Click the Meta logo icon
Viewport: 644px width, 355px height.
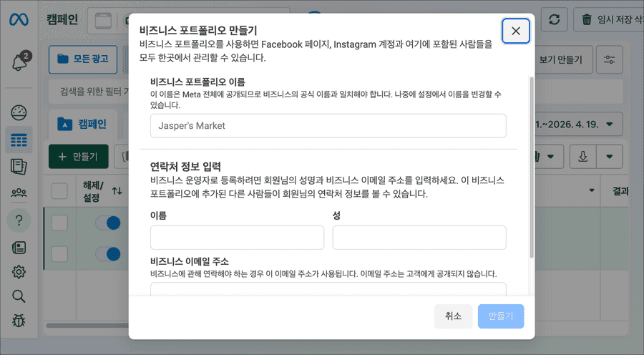coord(19,19)
